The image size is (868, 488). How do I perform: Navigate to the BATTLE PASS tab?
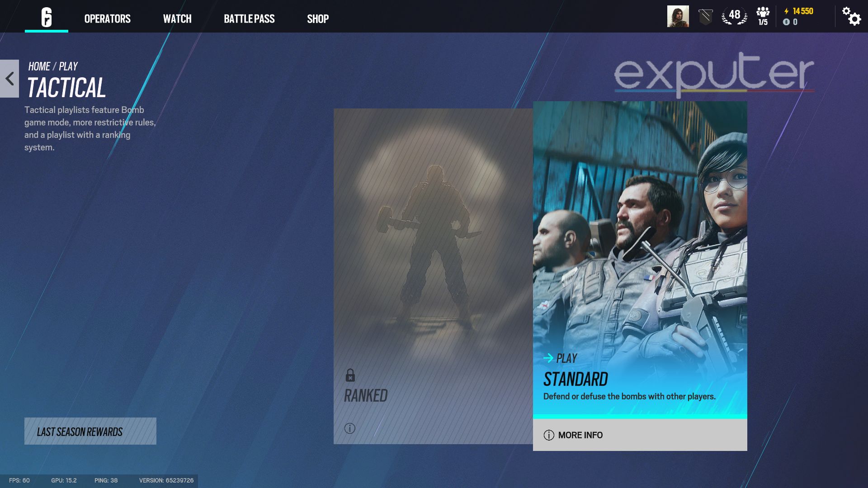(x=249, y=19)
